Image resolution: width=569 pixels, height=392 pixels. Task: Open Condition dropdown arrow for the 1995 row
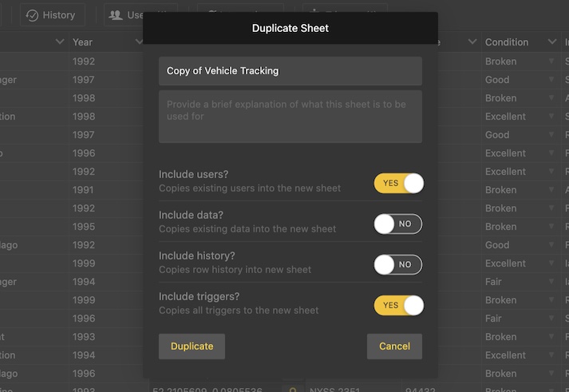pyautogui.click(x=551, y=227)
